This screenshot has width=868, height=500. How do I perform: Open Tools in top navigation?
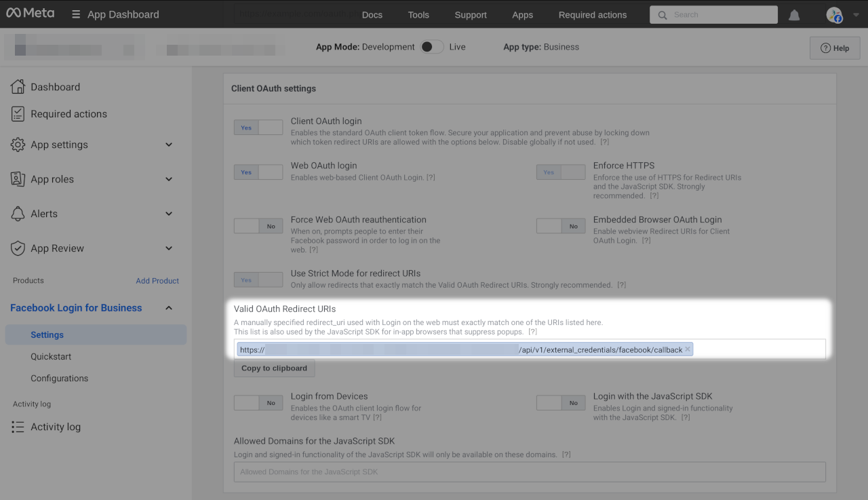418,15
